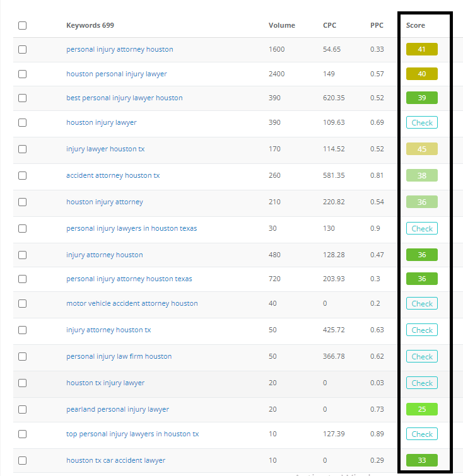This screenshot has height=476, width=463.
Task: Open keyword link personal injury attorney houston
Action: (x=120, y=49)
